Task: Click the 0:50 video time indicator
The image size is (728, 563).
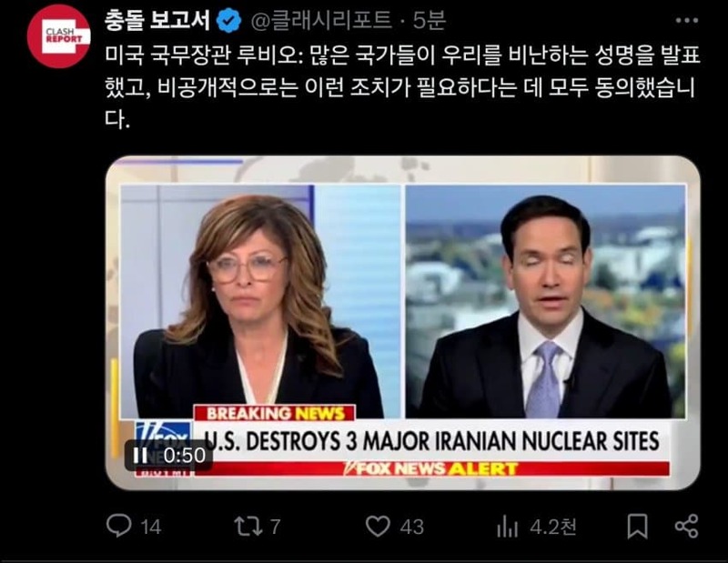Action: point(184,456)
